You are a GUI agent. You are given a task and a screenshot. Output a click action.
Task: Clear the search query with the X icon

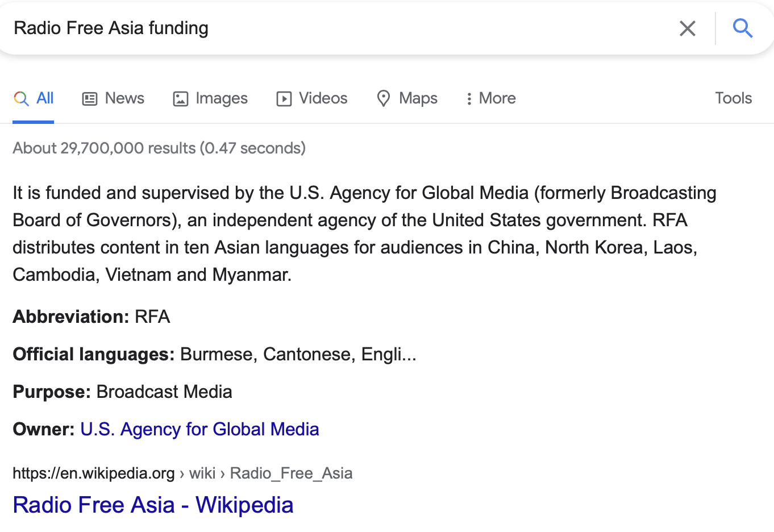(688, 28)
